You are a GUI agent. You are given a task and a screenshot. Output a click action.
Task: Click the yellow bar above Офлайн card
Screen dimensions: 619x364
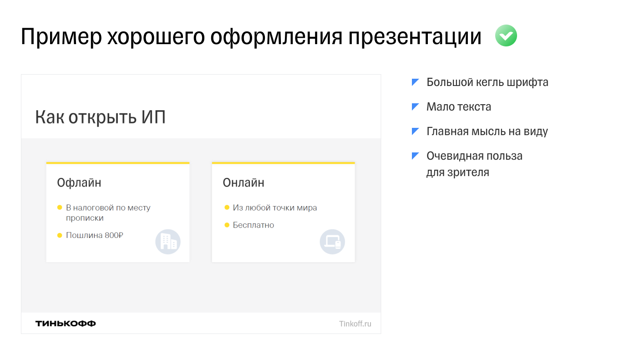(x=118, y=162)
